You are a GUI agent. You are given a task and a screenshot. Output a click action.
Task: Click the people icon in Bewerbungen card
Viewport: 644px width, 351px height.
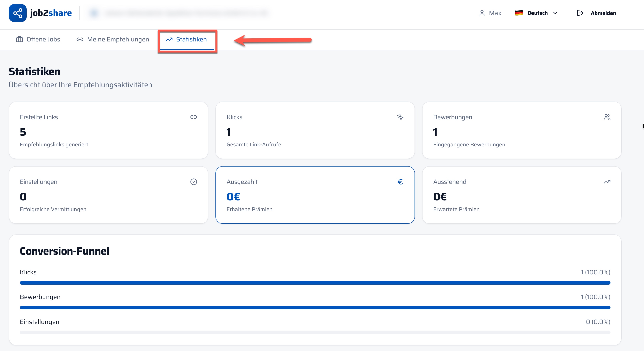click(x=607, y=117)
